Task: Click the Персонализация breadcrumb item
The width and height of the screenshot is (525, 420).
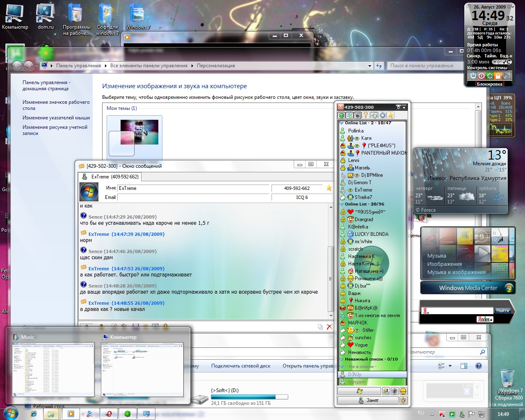Action: coord(216,66)
